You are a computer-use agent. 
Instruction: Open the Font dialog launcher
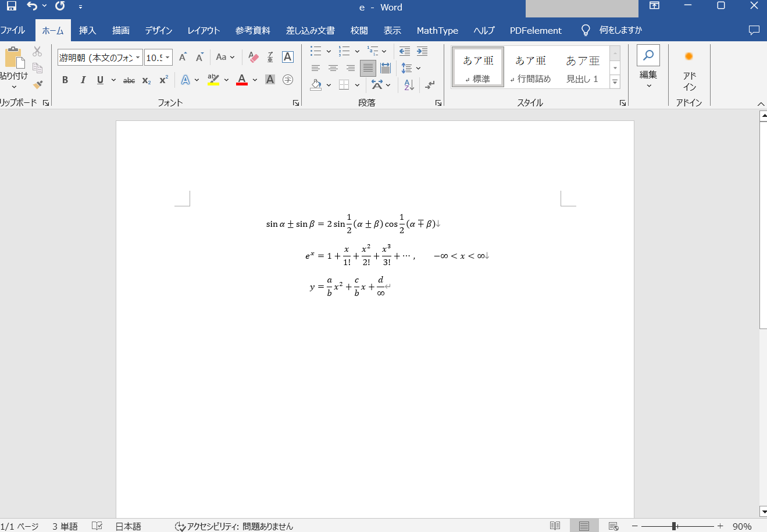coord(296,103)
